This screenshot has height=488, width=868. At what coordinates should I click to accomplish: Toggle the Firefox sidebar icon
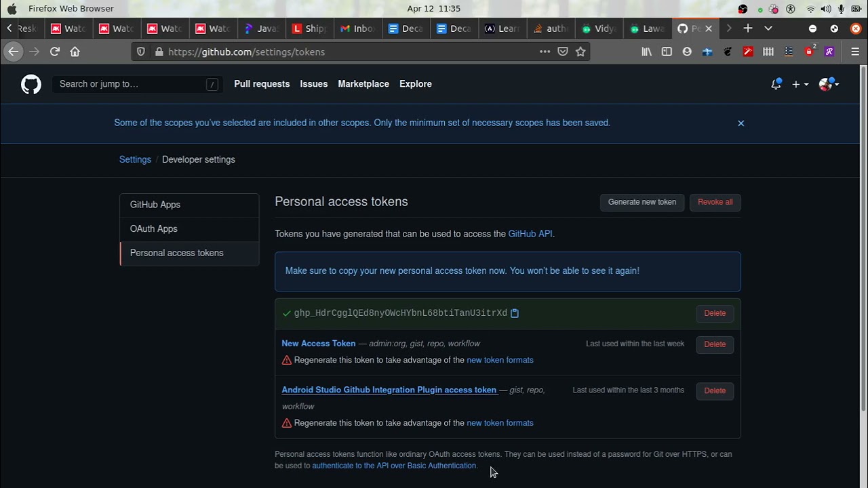tap(667, 52)
